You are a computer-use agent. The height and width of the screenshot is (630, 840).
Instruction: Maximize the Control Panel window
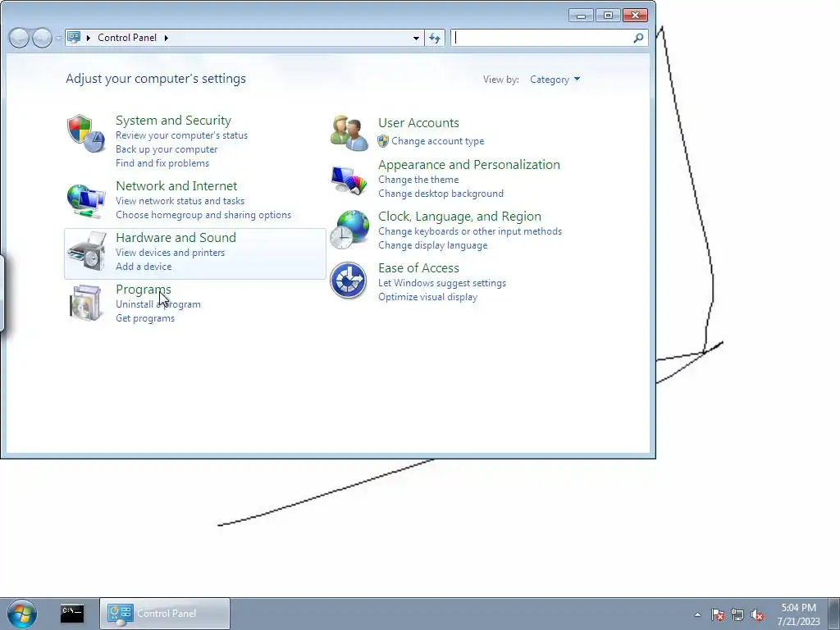tap(608, 16)
